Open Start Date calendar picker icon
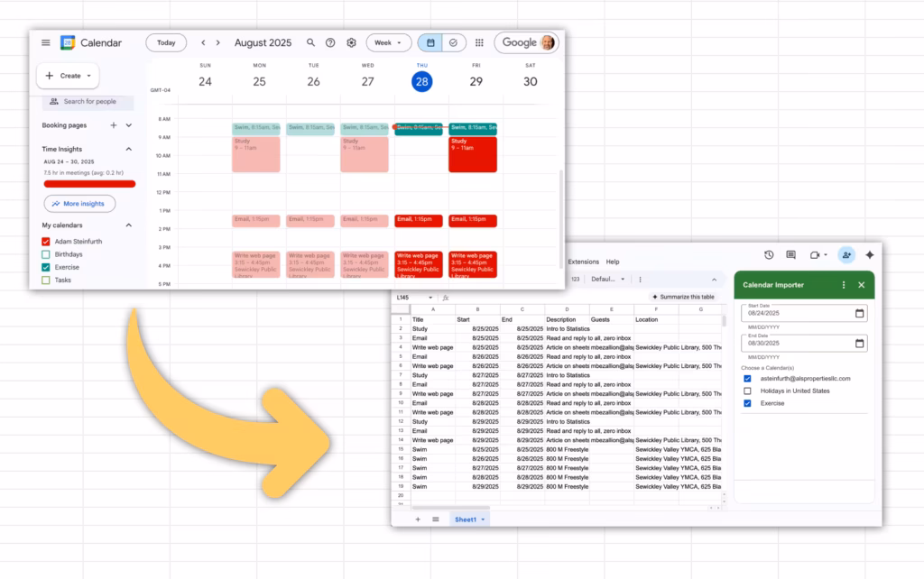This screenshot has height=579, width=924. point(860,313)
